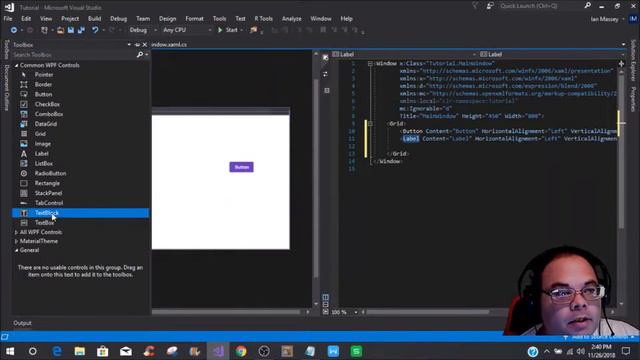Click the swap panes icon
This screenshot has width=640, height=360.
click(x=325, y=74)
